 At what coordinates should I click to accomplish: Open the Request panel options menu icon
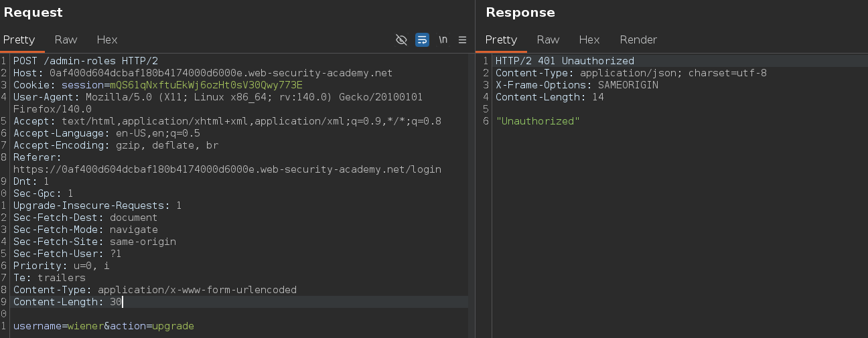462,39
